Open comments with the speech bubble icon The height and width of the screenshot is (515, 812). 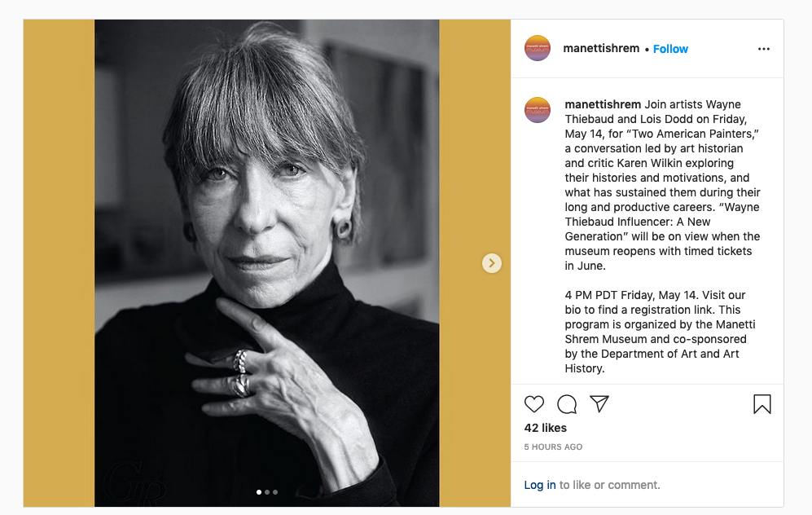[567, 404]
